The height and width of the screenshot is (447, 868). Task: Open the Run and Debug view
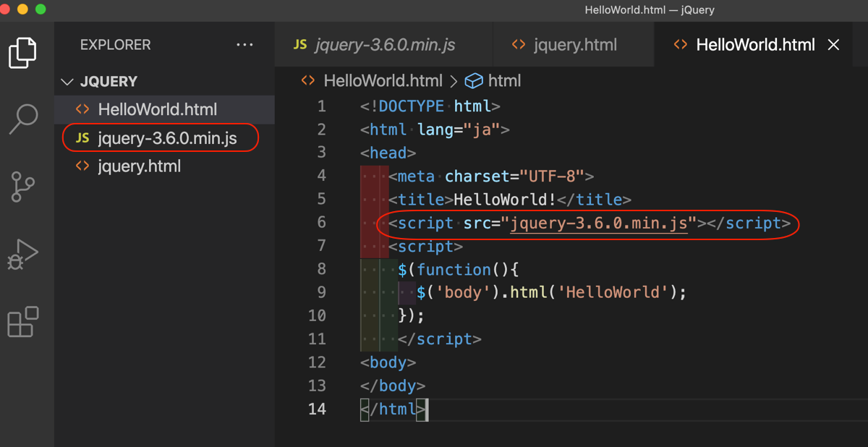click(x=22, y=254)
